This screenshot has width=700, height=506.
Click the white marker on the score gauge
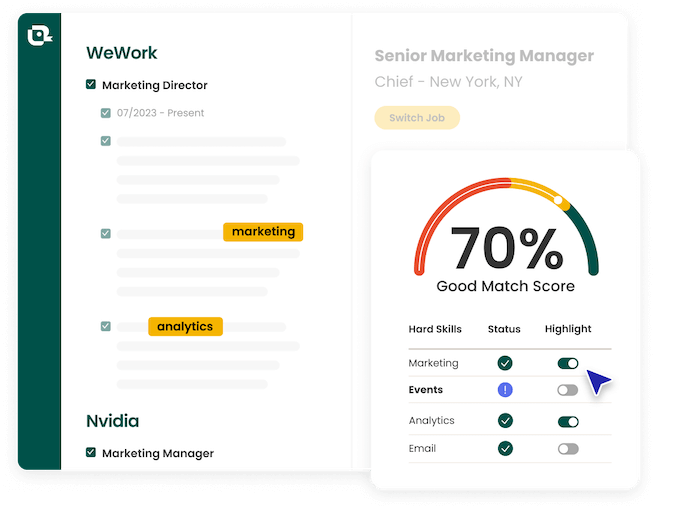click(558, 200)
